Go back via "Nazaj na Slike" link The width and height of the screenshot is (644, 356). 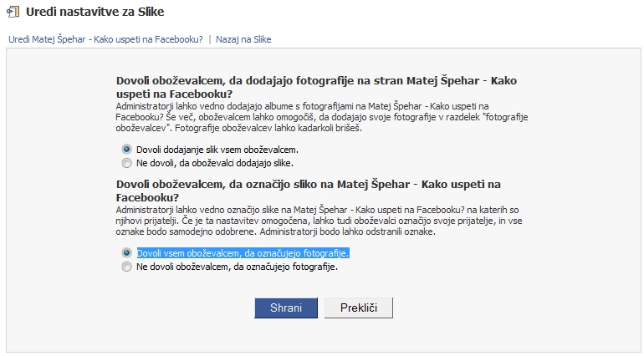point(243,39)
